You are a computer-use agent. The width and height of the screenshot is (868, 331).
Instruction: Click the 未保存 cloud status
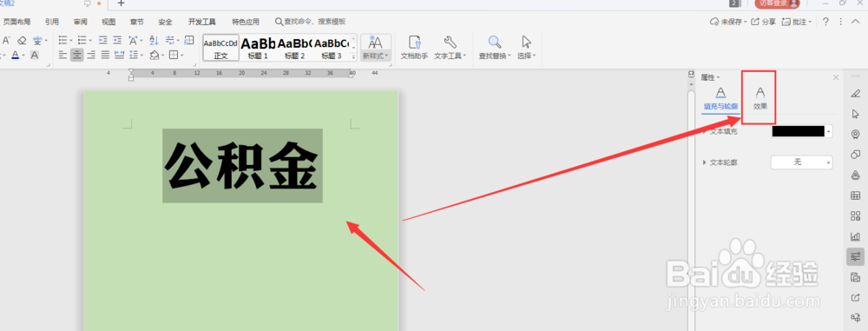pyautogui.click(x=728, y=22)
